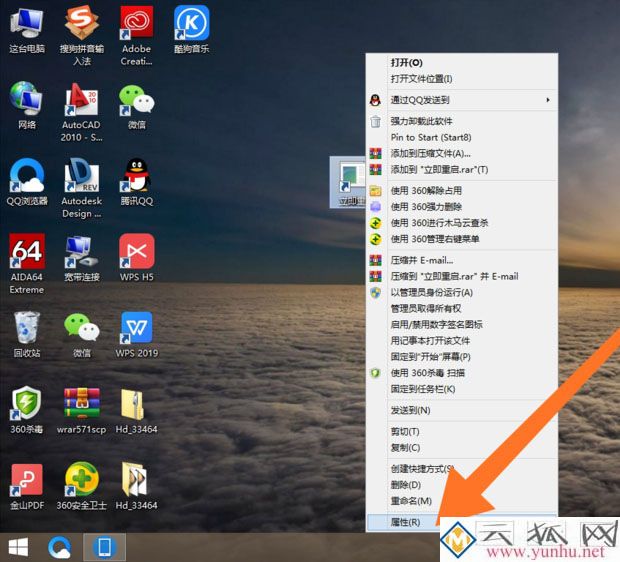Choose Pin to Start (Start8)
This screenshot has height=562, width=620.
pyautogui.click(x=462, y=137)
